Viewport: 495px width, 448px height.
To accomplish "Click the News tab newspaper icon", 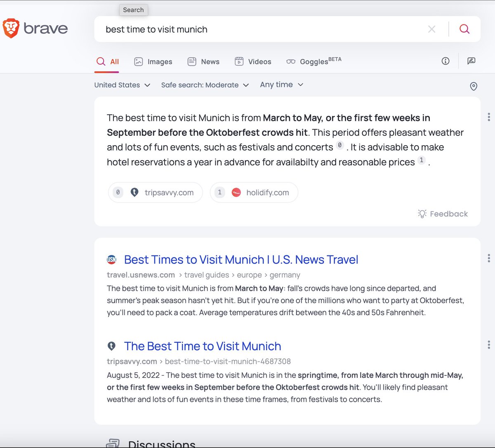I will (x=192, y=61).
